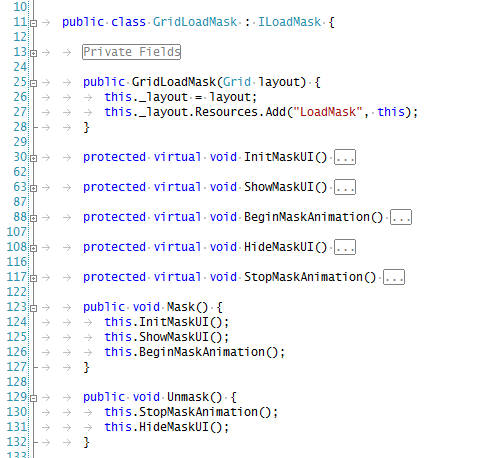
Task: Click the closing brace on line 28
Action: pyautogui.click(x=86, y=127)
